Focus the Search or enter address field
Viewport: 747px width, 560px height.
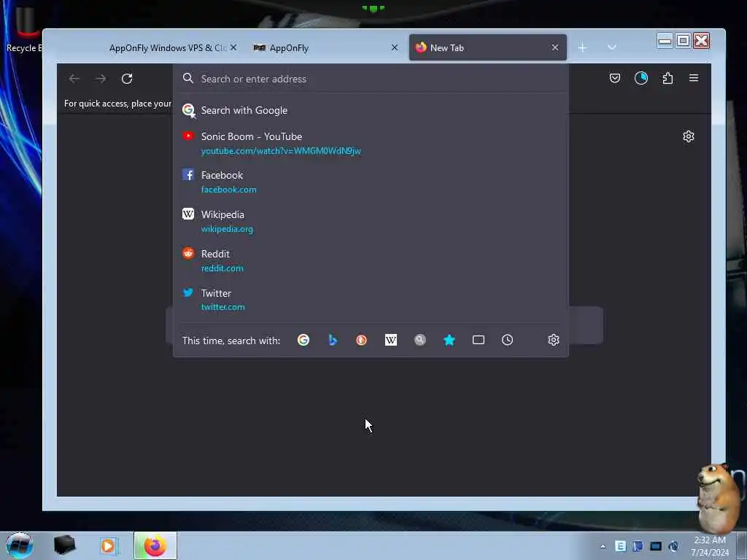(x=371, y=79)
